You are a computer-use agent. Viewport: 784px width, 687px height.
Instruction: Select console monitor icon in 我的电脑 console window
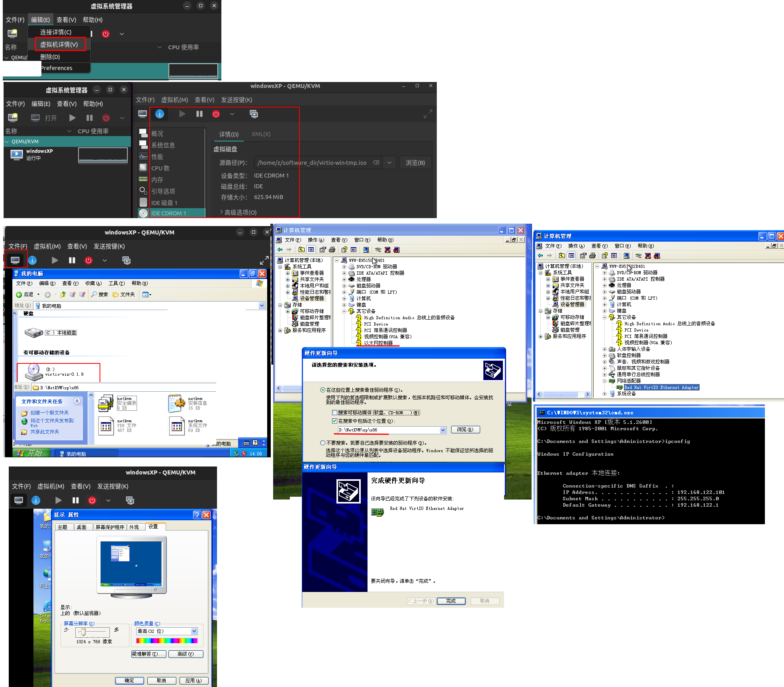point(15,260)
